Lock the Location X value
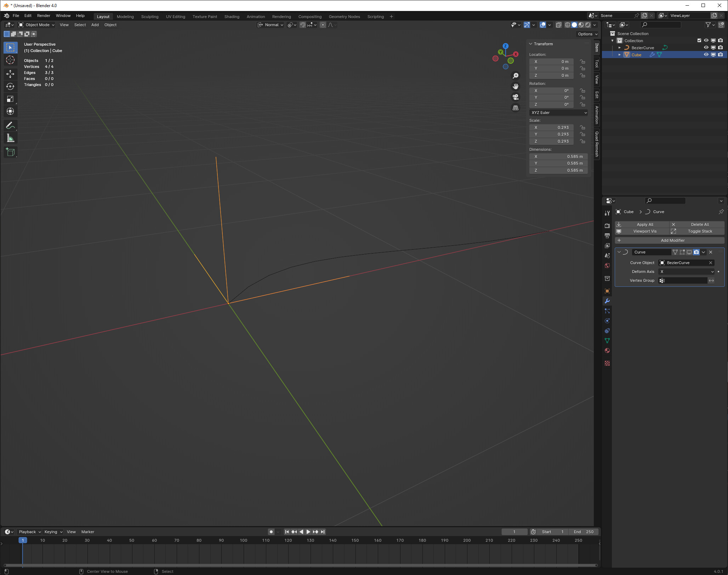The width and height of the screenshot is (728, 575). click(x=582, y=62)
